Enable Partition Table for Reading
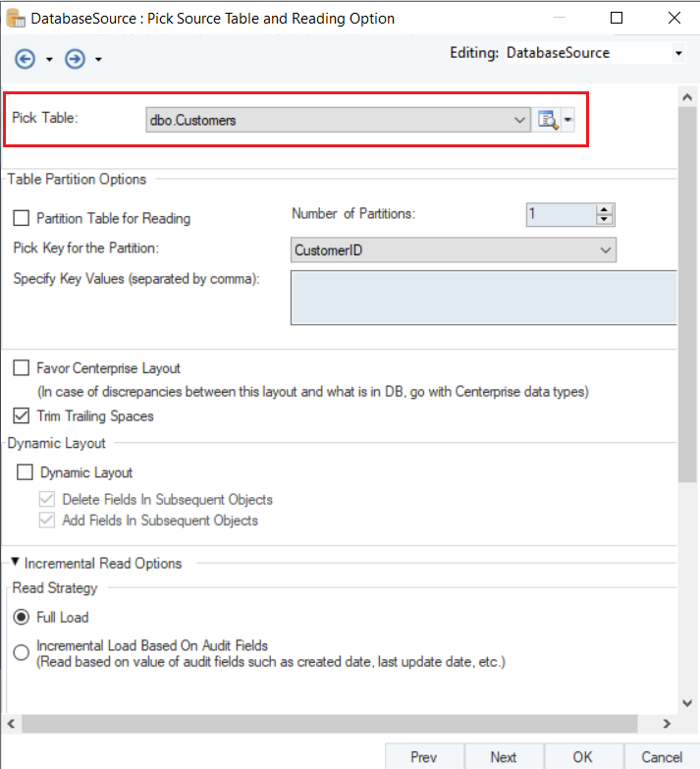Viewport: 700px width, 769px height. (x=22, y=219)
